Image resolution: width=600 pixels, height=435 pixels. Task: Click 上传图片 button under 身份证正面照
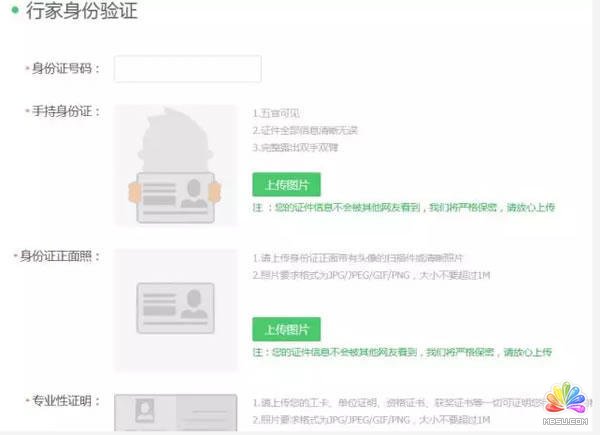point(286,329)
